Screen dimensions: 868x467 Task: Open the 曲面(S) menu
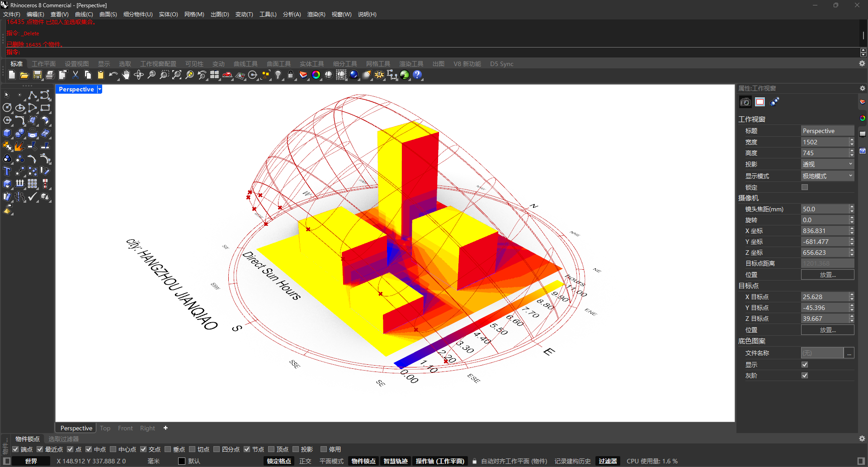click(x=108, y=14)
